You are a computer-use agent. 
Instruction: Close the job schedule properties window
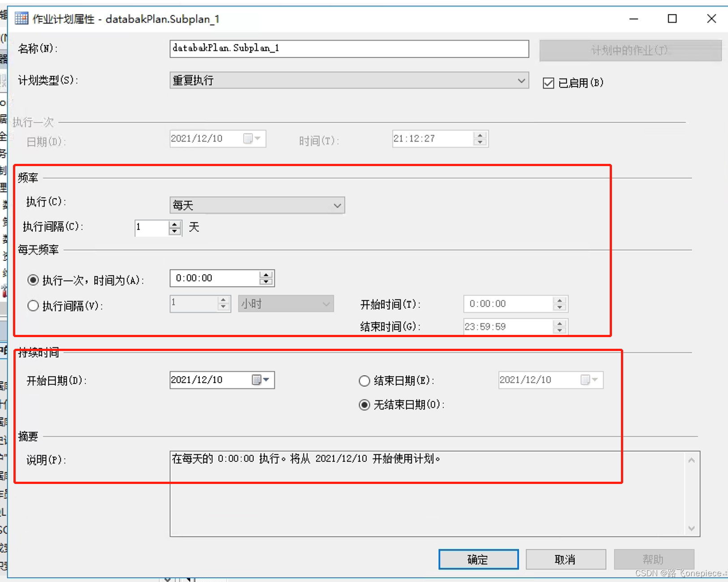[x=711, y=19]
